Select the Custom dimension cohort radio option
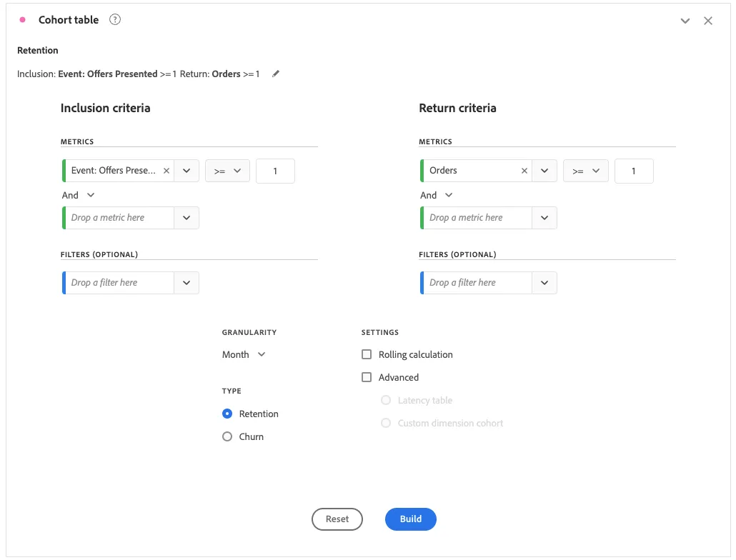 (x=386, y=423)
